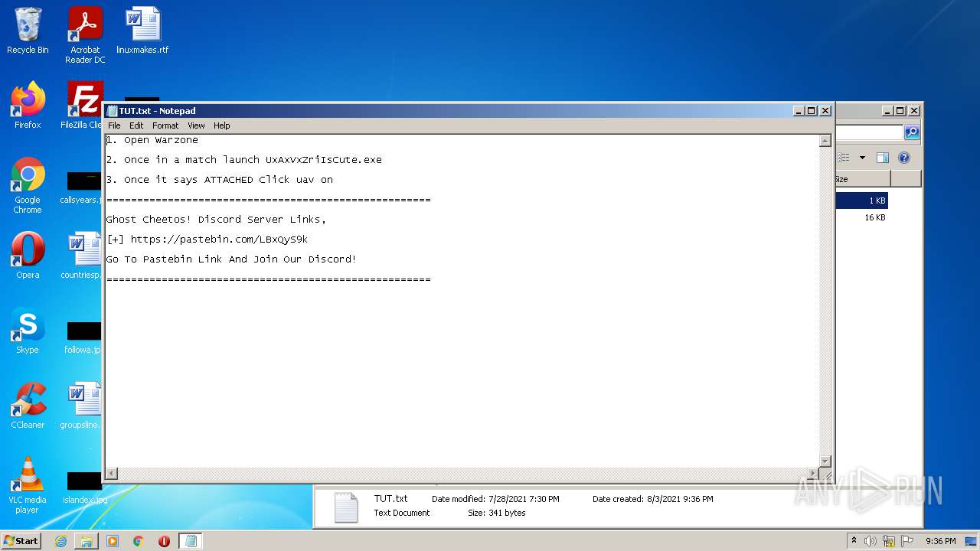980x551 pixels.
Task: Click the '1. Open Warzone' line
Action: click(152, 140)
